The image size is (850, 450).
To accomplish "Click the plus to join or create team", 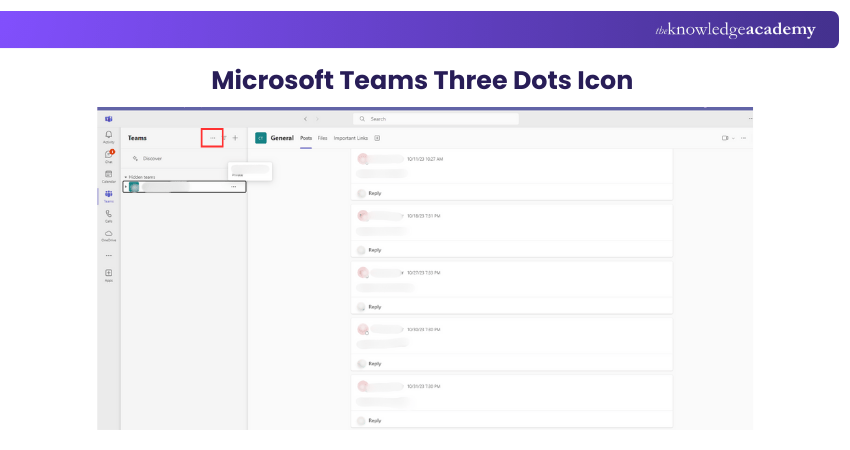I will tap(235, 138).
